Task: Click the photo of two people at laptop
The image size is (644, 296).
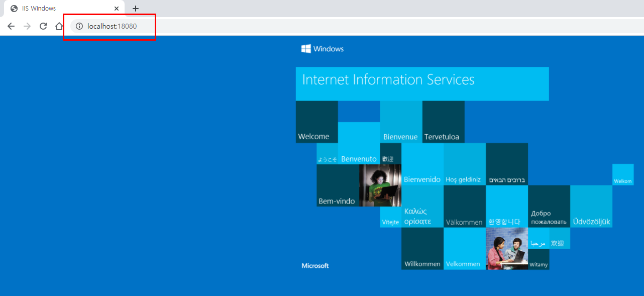Action: (506, 249)
